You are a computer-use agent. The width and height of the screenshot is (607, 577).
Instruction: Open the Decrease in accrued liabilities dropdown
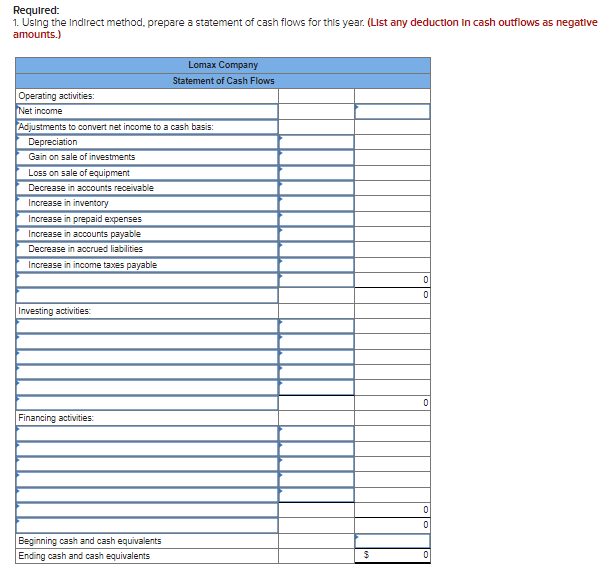(x=147, y=250)
